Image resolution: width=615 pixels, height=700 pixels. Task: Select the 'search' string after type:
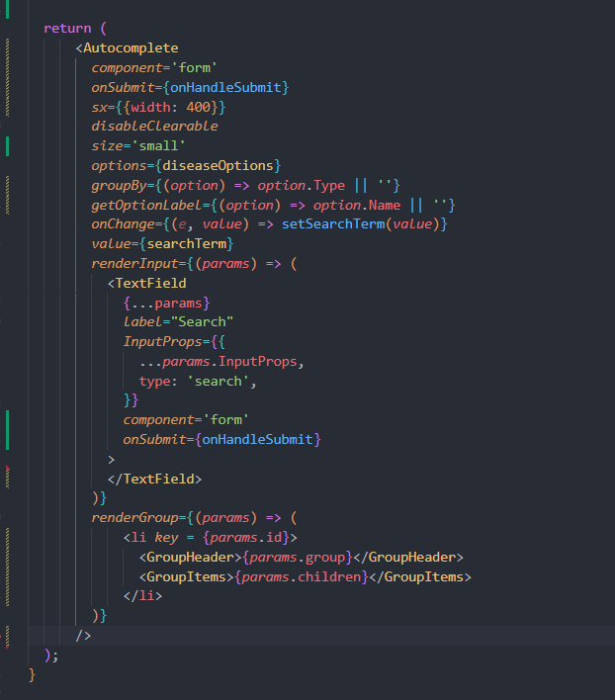pos(218,382)
